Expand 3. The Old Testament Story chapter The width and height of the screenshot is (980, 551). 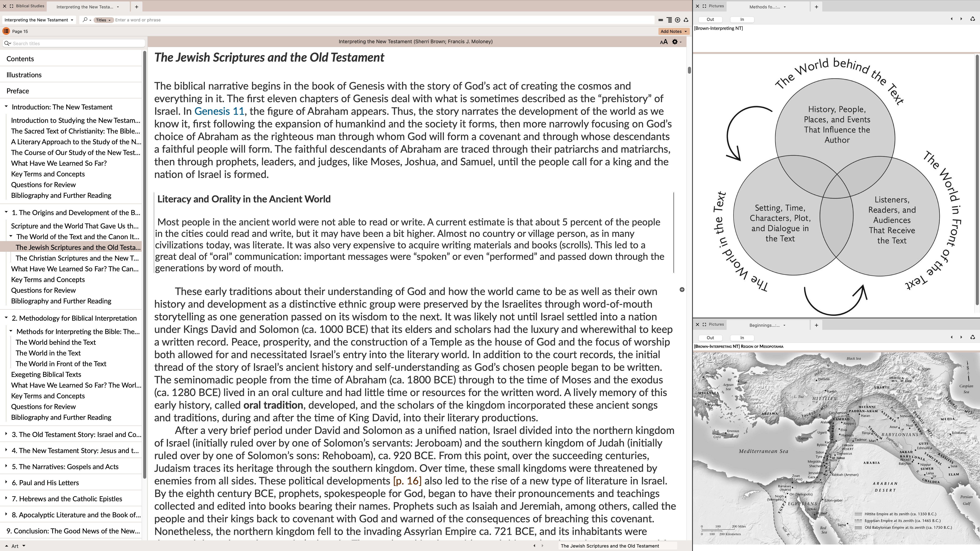[x=6, y=434]
